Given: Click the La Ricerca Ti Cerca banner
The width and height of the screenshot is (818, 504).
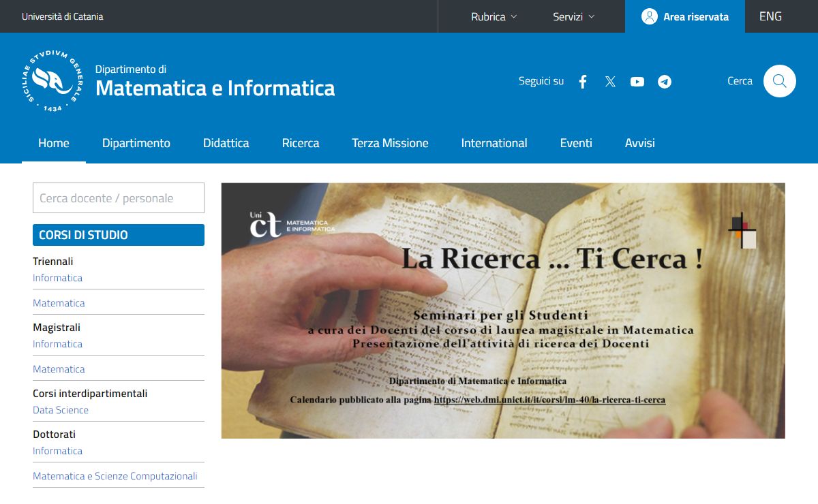Looking at the screenshot, I should coord(502,311).
